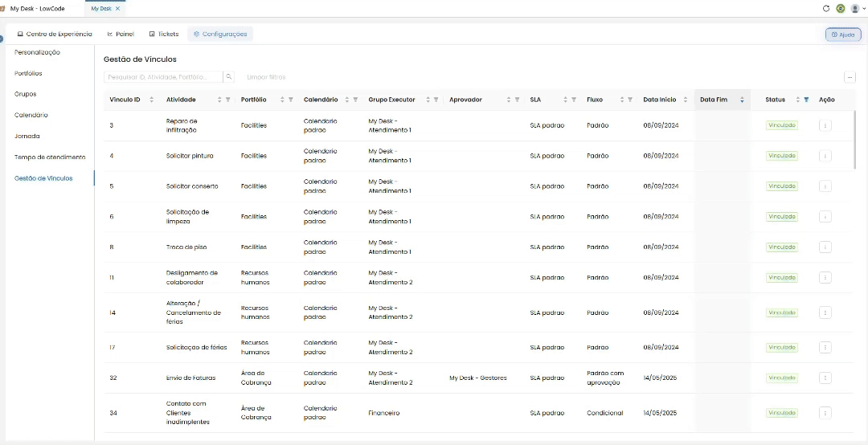
Task: Sort the Atividade column using arrows
Action: pyautogui.click(x=219, y=100)
